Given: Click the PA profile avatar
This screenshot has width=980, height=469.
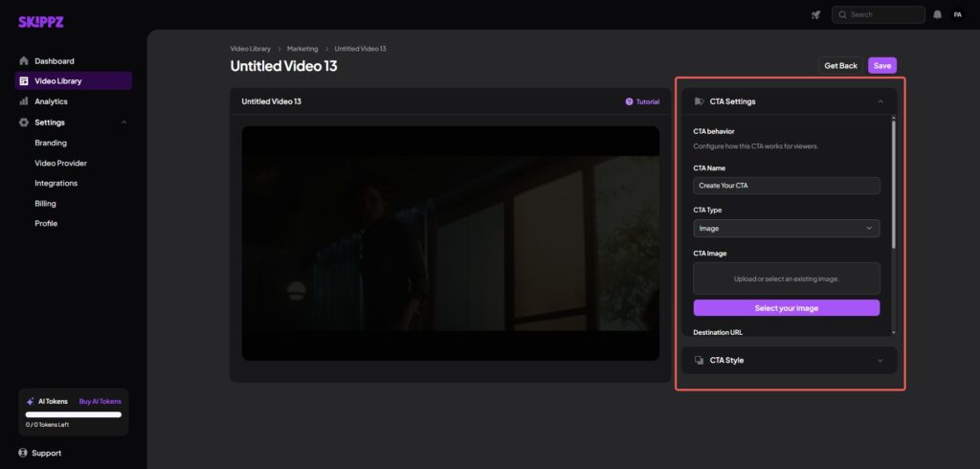Looking at the screenshot, I should [957, 14].
